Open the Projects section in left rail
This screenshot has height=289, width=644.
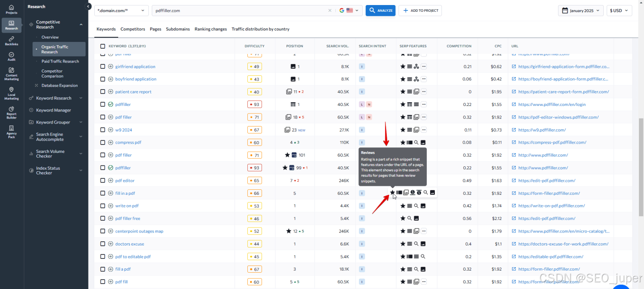[11, 9]
